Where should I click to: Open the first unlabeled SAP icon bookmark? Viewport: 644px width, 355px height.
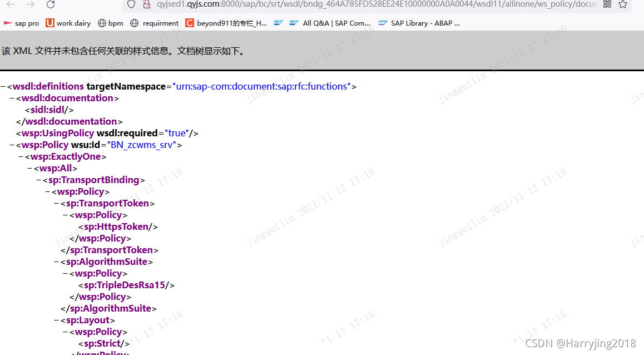(278, 23)
